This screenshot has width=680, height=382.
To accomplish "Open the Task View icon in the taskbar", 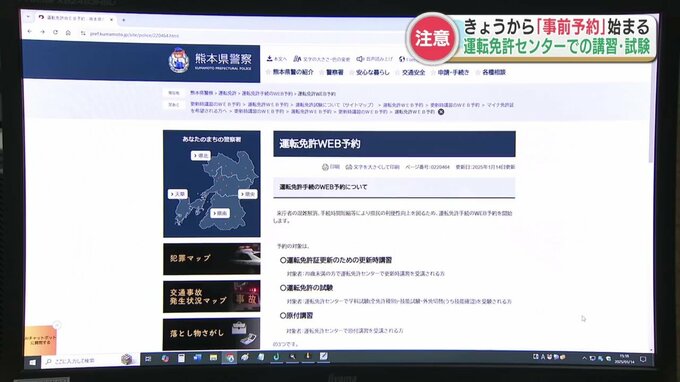I will (148, 359).
